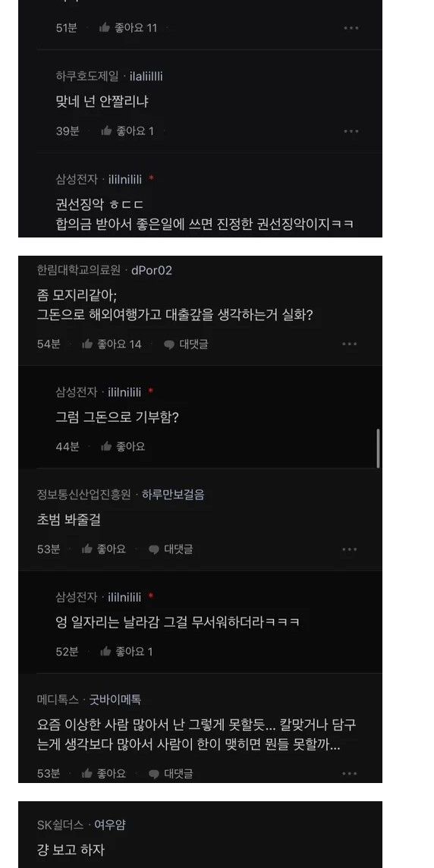Tap username ilaliillli from 하쿠호도제일
Viewport: 434px width, 868px height.
(146, 77)
